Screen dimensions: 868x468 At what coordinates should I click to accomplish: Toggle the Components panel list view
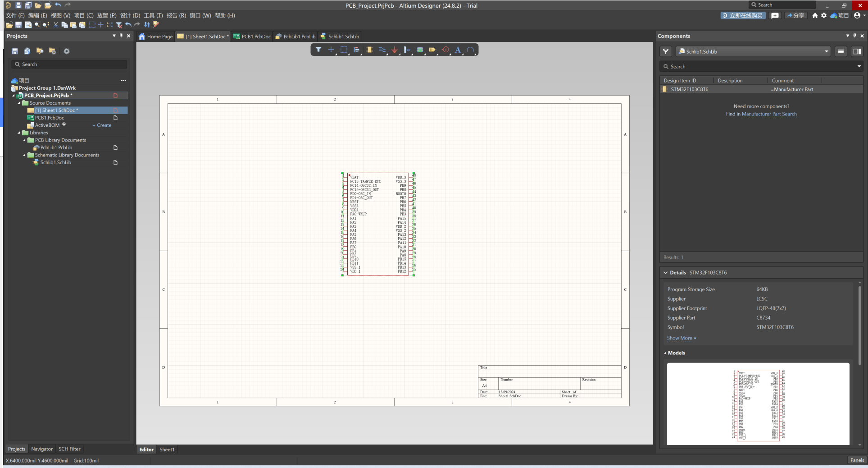[841, 51]
